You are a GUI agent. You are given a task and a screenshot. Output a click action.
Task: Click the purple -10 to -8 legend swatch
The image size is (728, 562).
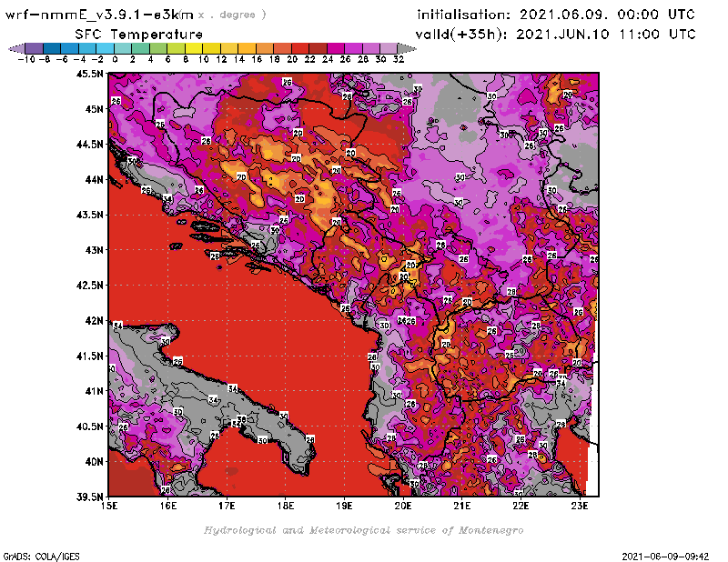click(x=35, y=48)
